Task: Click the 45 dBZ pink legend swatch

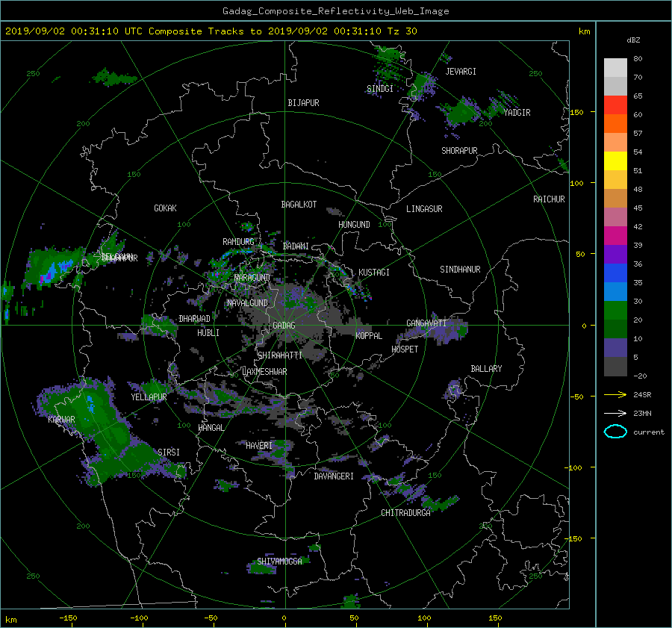Action: [615, 217]
